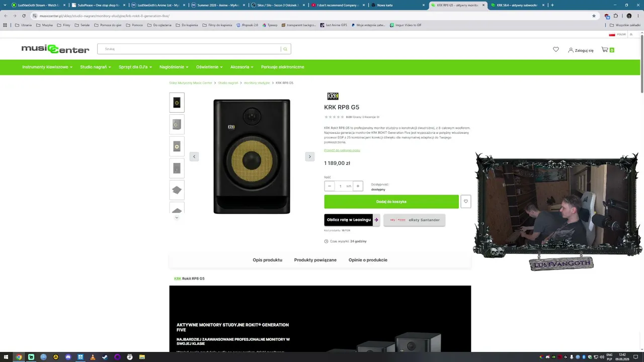Open Perkusje elektroniczne category
This screenshot has width=644, height=362.
point(283,67)
